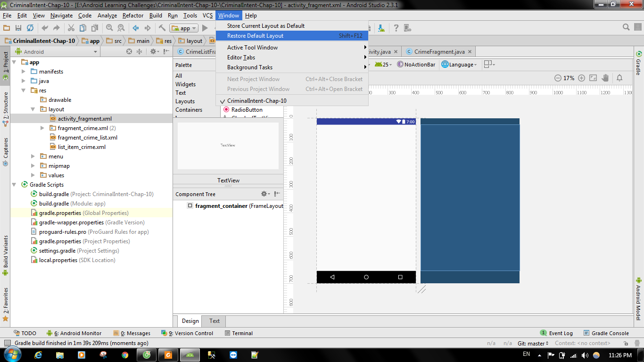Collapse the Gradle Scripts node
This screenshot has width=644, height=362.
click(x=14, y=184)
